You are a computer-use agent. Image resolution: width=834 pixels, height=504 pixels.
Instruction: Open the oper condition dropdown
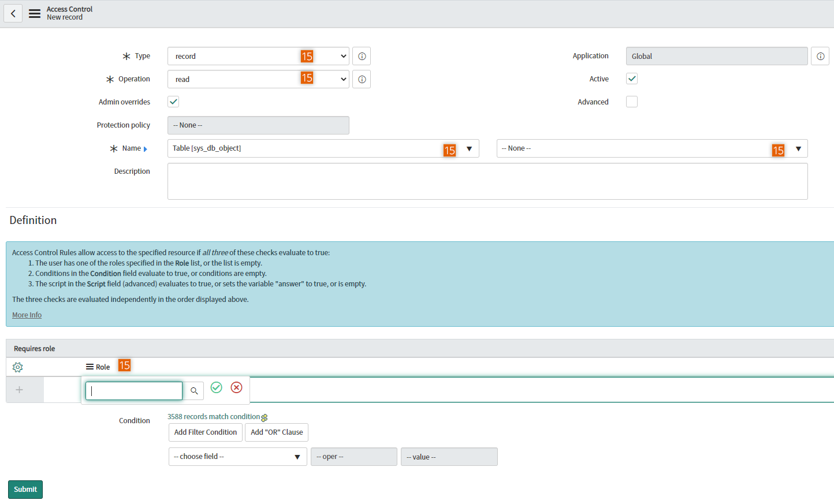[x=354, y=457]
